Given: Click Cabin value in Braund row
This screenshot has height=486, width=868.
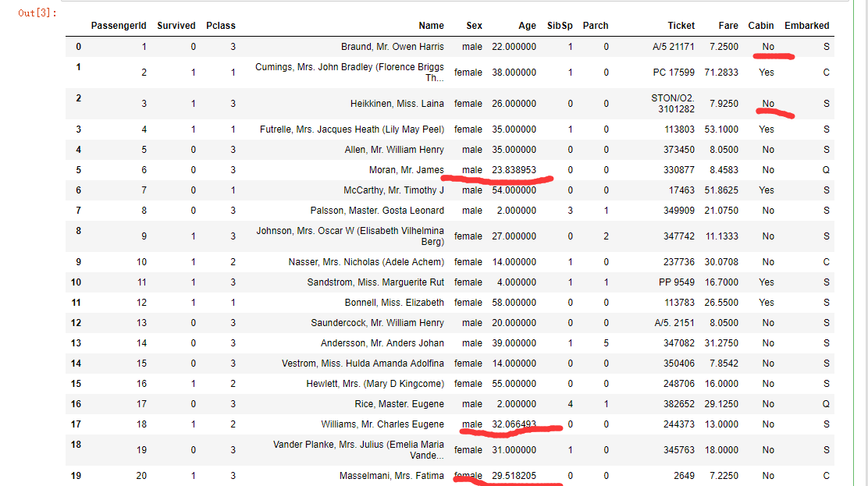Looking at the screenshot, I should coord(768,47).
